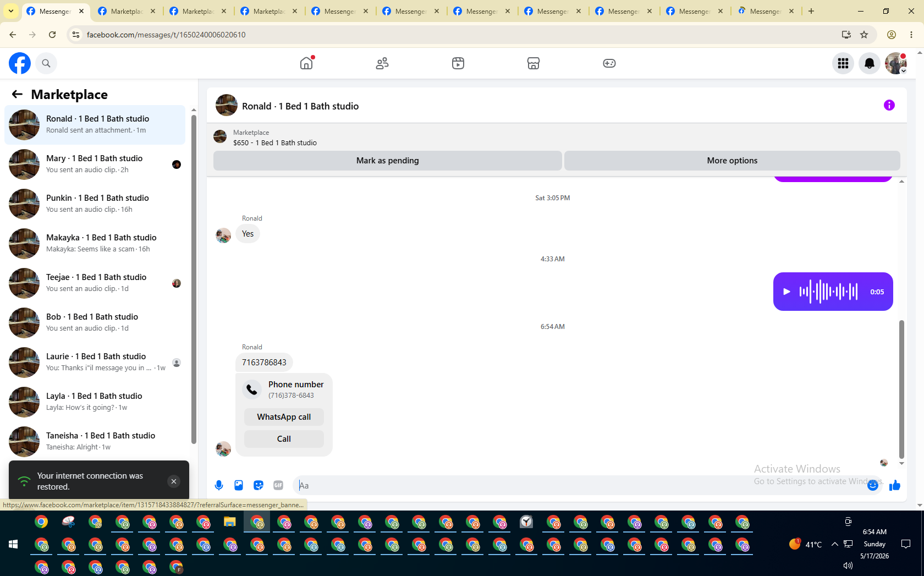Viewport: 924px width, 576px height.
Task: Click the 7163786843 message bubble
Action: pyautogui.click(x=264, y=363)
